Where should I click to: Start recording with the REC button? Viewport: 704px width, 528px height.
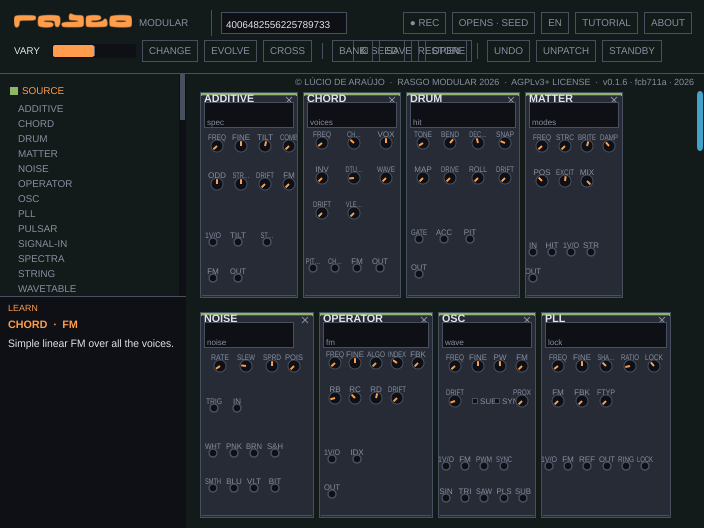(x=424, y=23)
